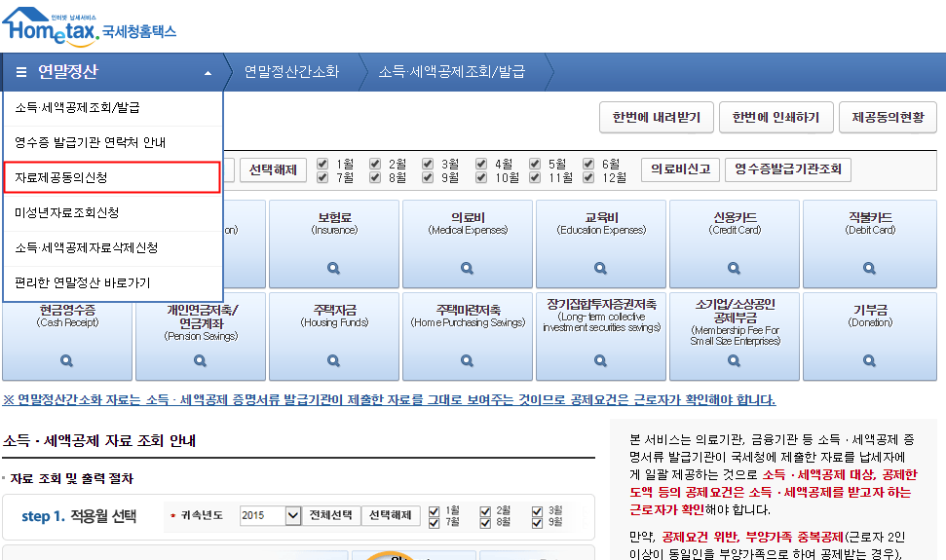Viewport: 946px width, 560px height.
Task: Toggle the 7월 checkbox in top row
Action: click(x=322, y=177)
